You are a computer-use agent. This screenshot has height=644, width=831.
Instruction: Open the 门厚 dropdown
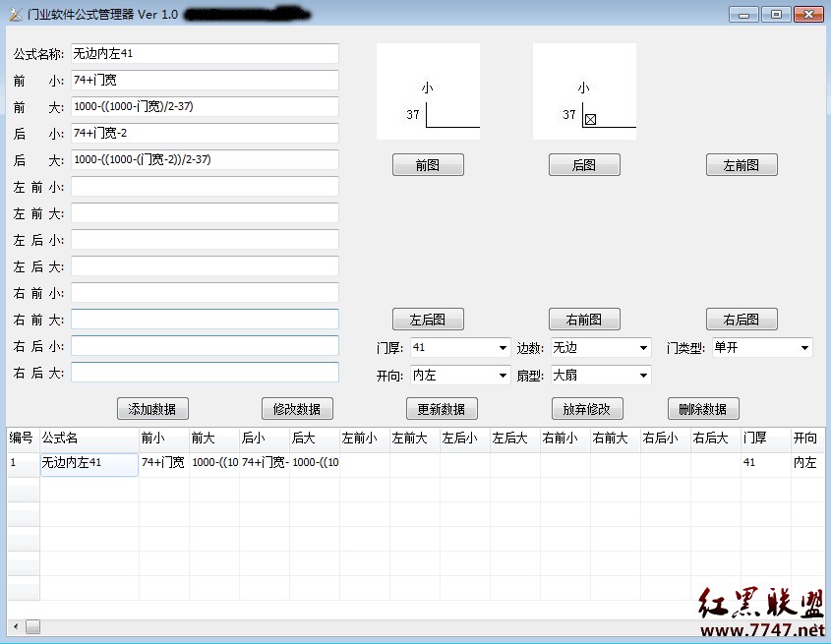(460, 348)
